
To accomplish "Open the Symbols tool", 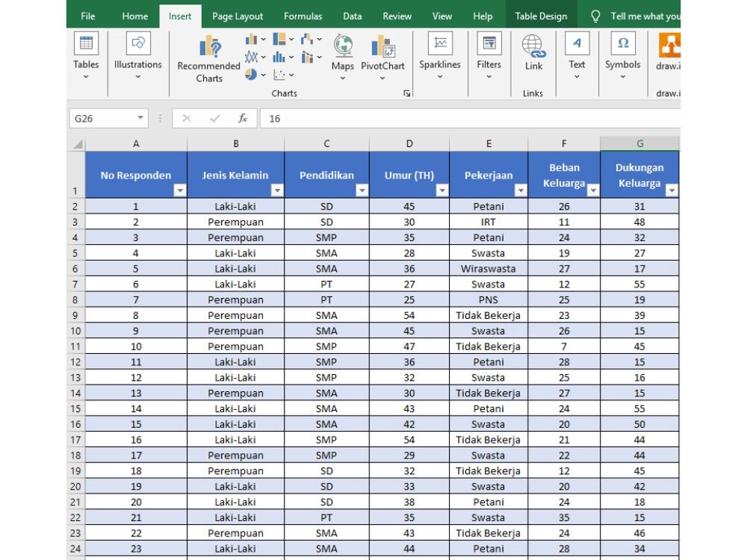I will pyautogui.click(x=622, y=54).
